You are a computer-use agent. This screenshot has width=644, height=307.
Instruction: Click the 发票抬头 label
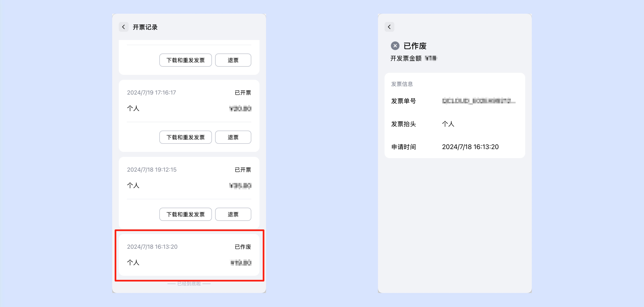404,124
